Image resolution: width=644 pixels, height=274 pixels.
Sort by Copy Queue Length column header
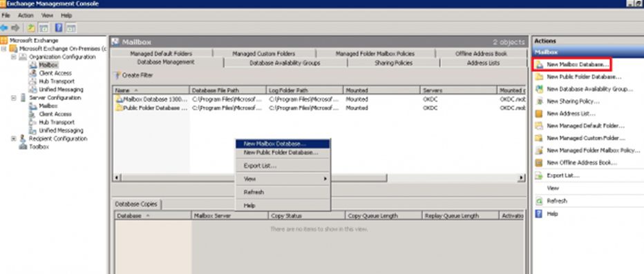point(383,215)
